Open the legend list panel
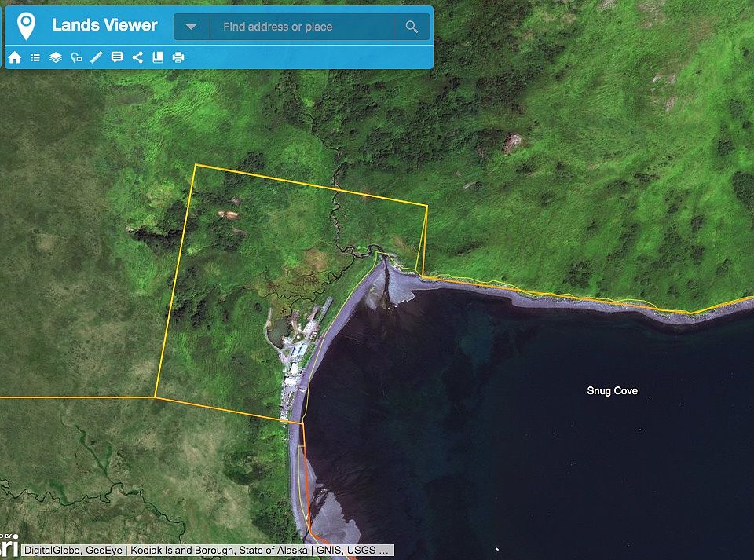The image size is (754, 560). coord(35,57)
